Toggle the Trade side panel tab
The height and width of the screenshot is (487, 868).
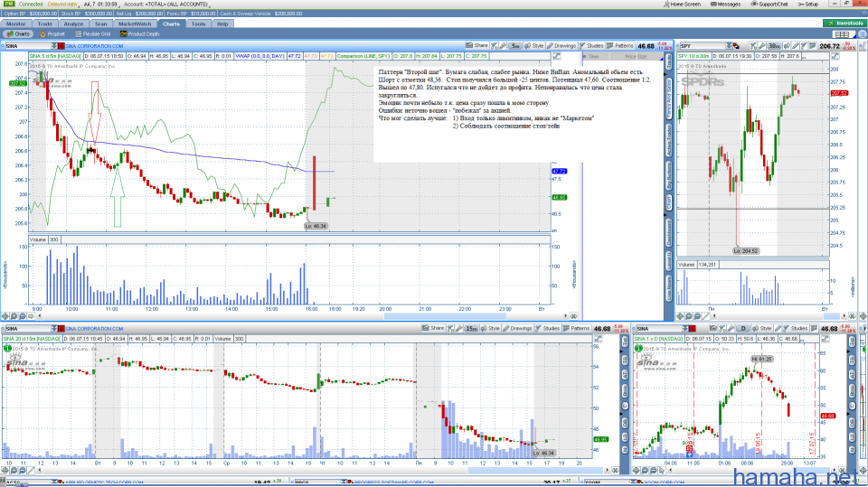click(669, 62)
